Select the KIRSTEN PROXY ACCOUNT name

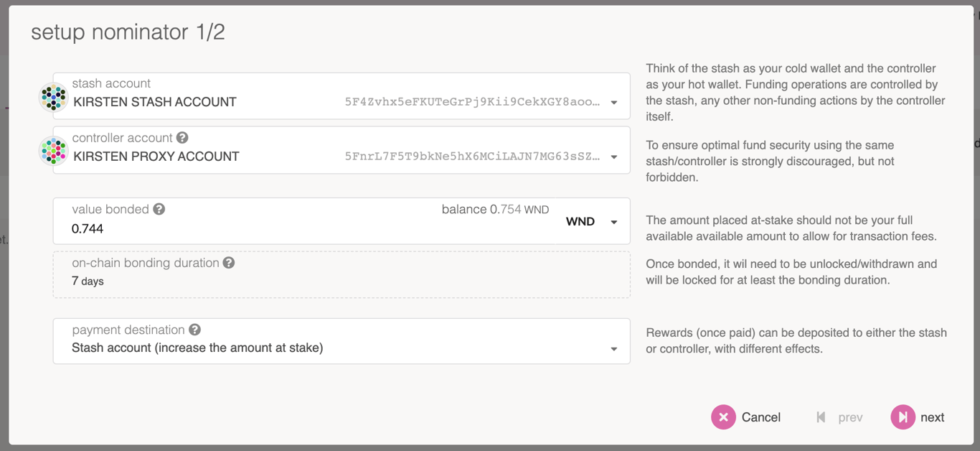tap(156, 157)
